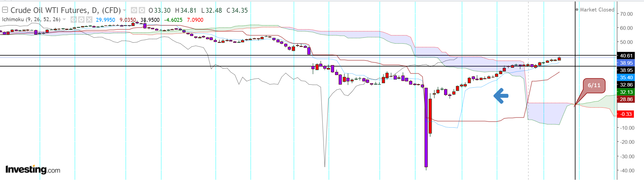Remove the Ichimoku indicator with X icon
644x184 pixels.
(x=89, y=20)
